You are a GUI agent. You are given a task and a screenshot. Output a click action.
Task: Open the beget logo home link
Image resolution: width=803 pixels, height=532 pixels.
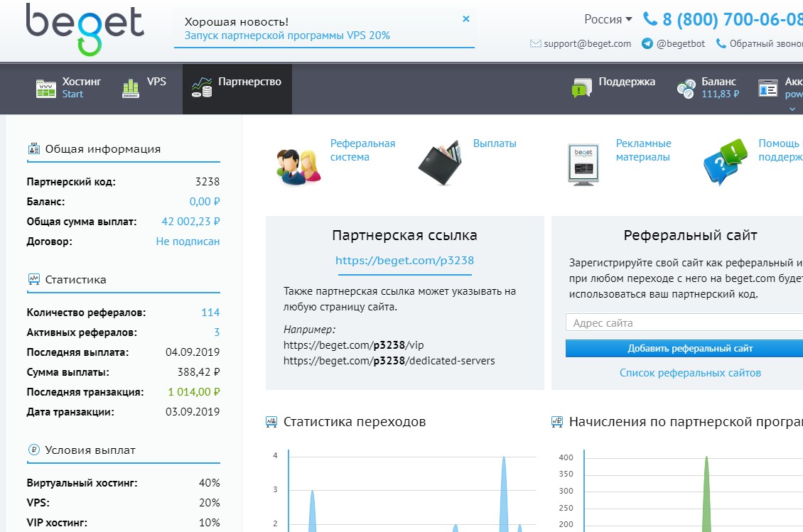click(85, 30)
